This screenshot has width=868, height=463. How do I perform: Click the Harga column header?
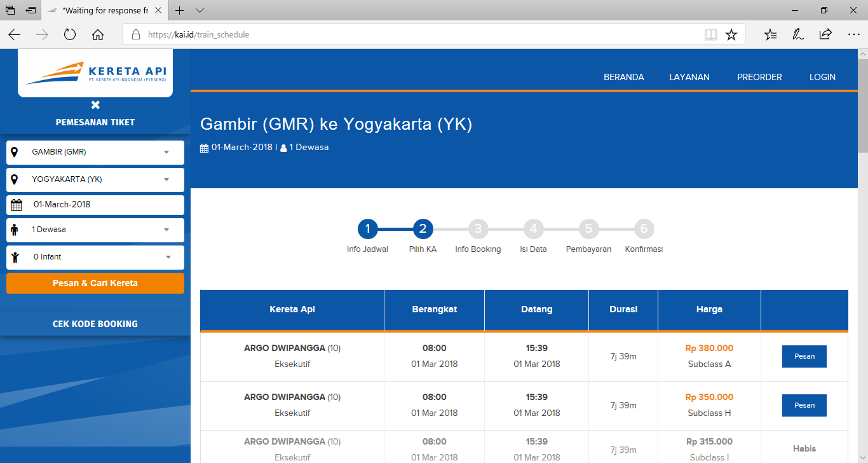click(709, 310)
